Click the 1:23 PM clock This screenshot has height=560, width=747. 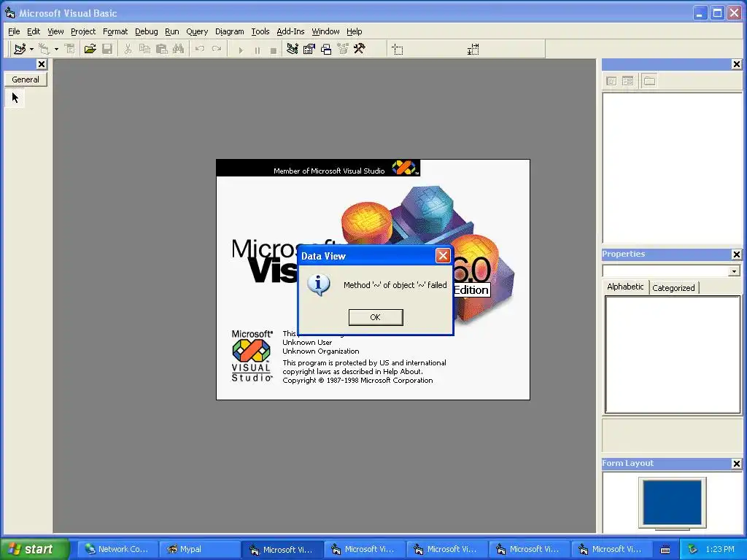720,550
